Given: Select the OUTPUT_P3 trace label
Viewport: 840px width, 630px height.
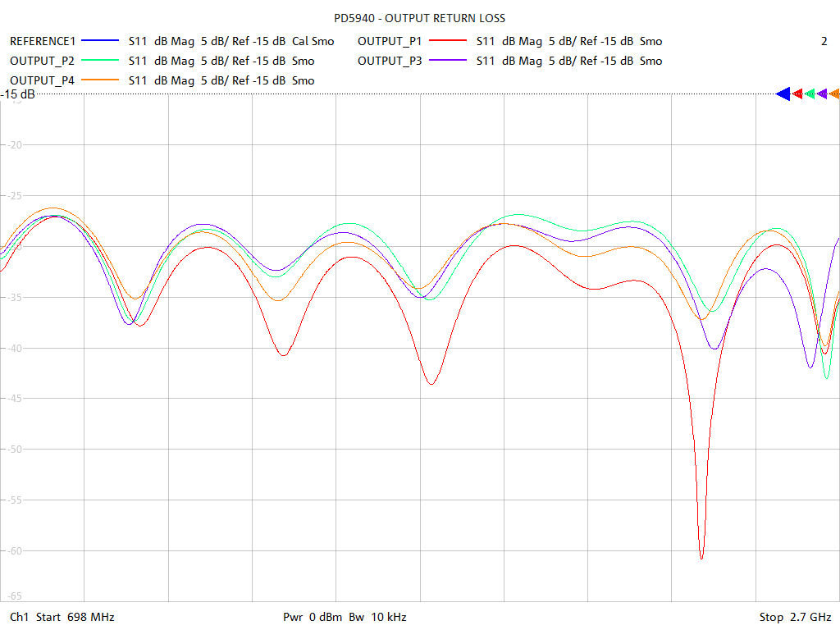Looking at the screenshot, I should (390, 61).
